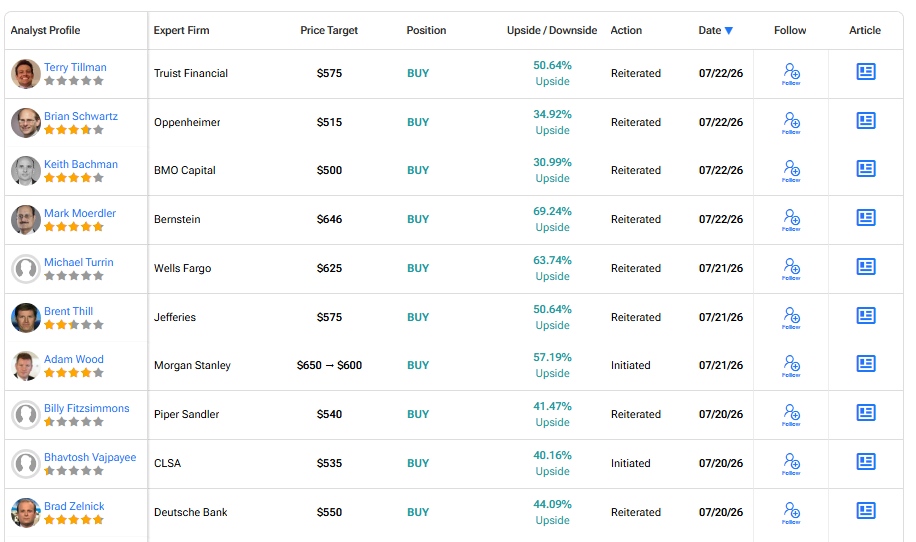Open Billy Fitzsimmons's profile link
Screen dimensions: 916x542
[86, 408]
